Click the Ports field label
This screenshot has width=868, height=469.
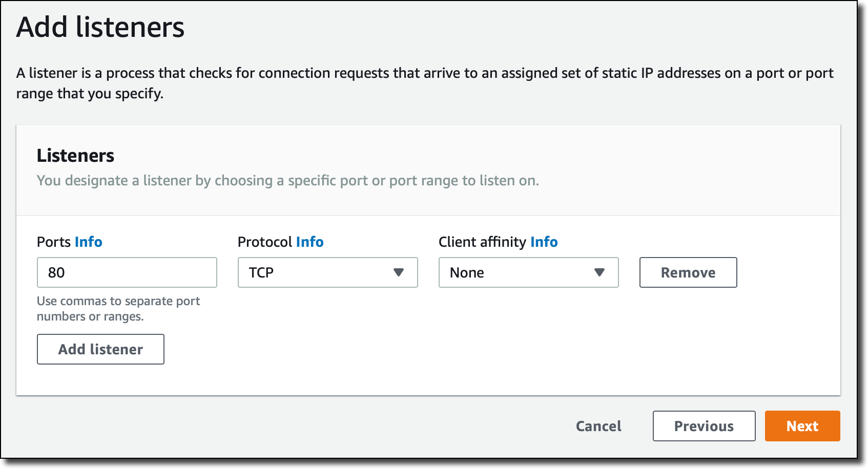[x=54, y=242]
